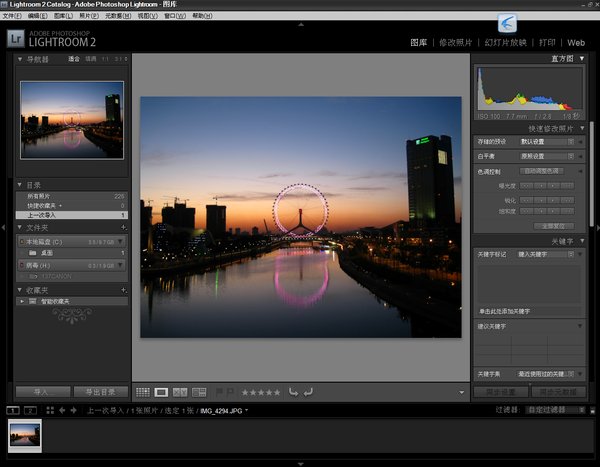Click plus icon beside 文件夹 panel
This screenshot has width=600, height=467.
[124, 228]
